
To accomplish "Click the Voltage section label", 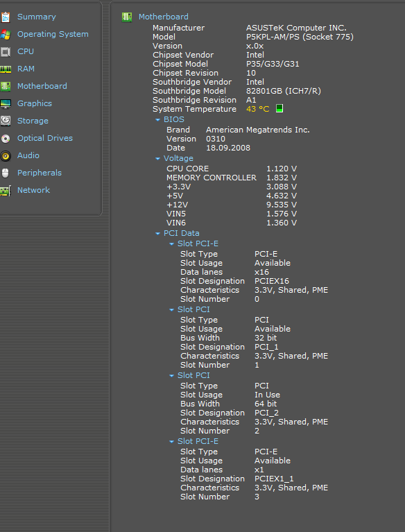I will coord(178,158).
